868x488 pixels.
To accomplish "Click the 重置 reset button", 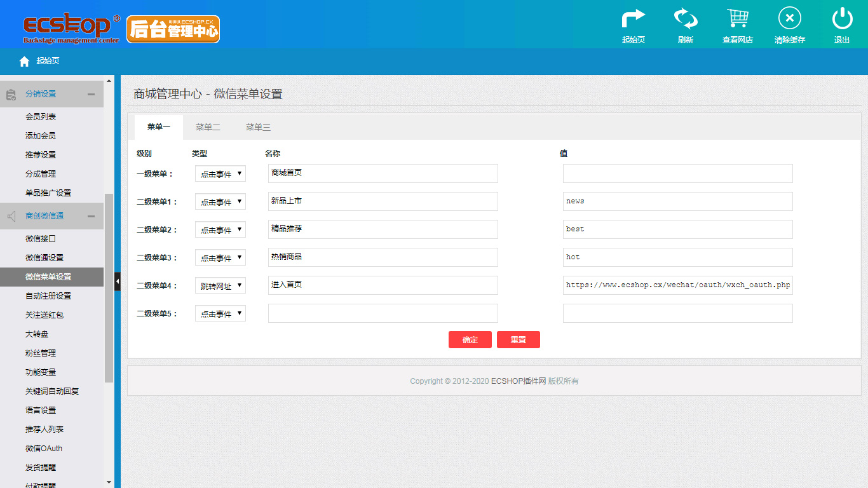I will coord(519,339).
